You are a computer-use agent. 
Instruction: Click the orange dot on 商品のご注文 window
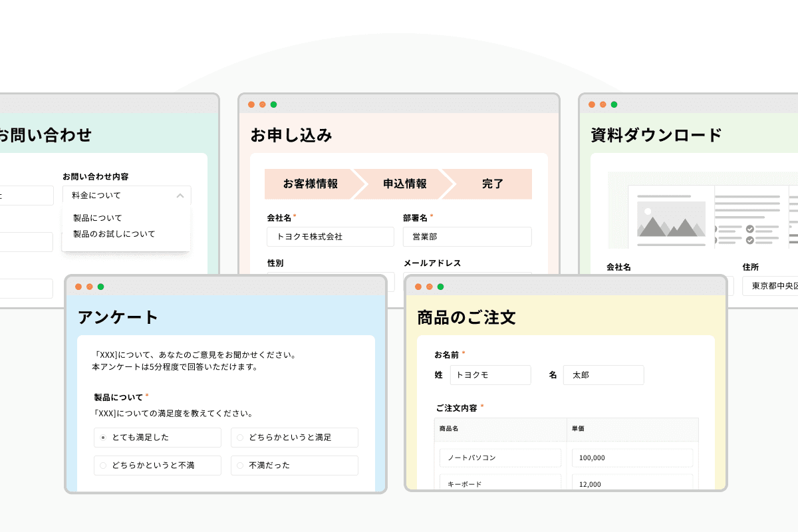coord(418,287)
